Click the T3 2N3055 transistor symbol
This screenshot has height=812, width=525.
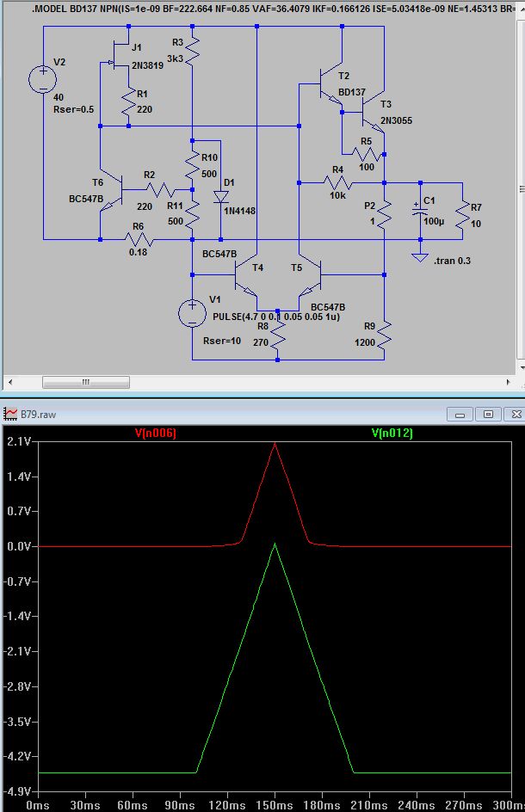point(374,115)
